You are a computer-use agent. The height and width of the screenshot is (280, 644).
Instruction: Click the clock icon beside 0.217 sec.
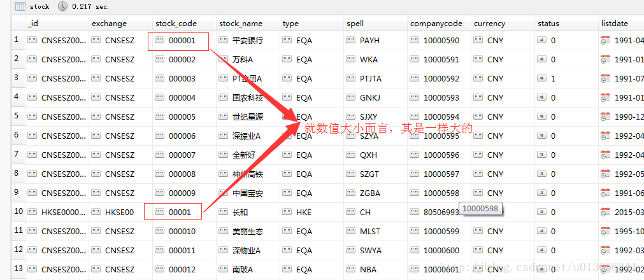pos(62,6)
